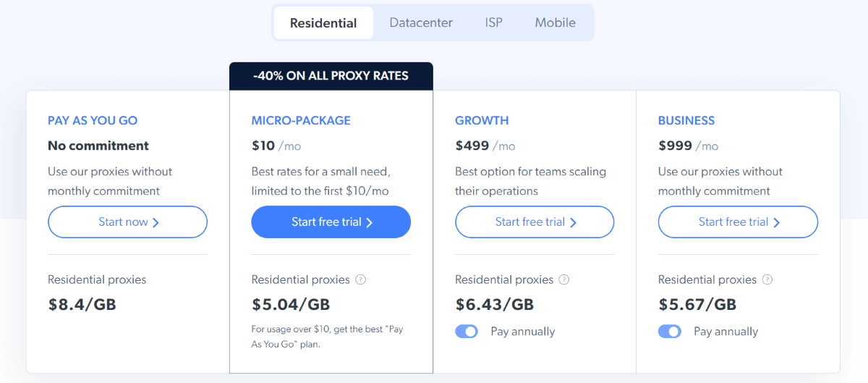Toggle Pay annually switch in Business plan
The image size is (868, 383).
670,332
